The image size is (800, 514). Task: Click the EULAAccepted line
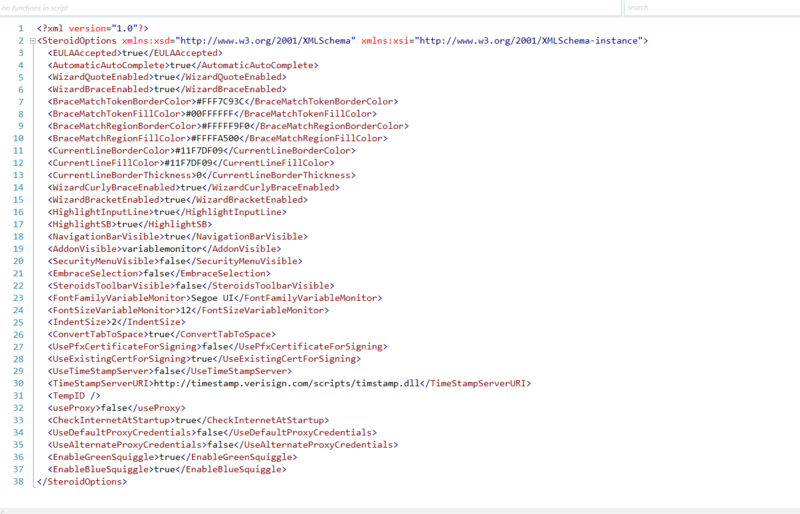click(x=135, y=53)
